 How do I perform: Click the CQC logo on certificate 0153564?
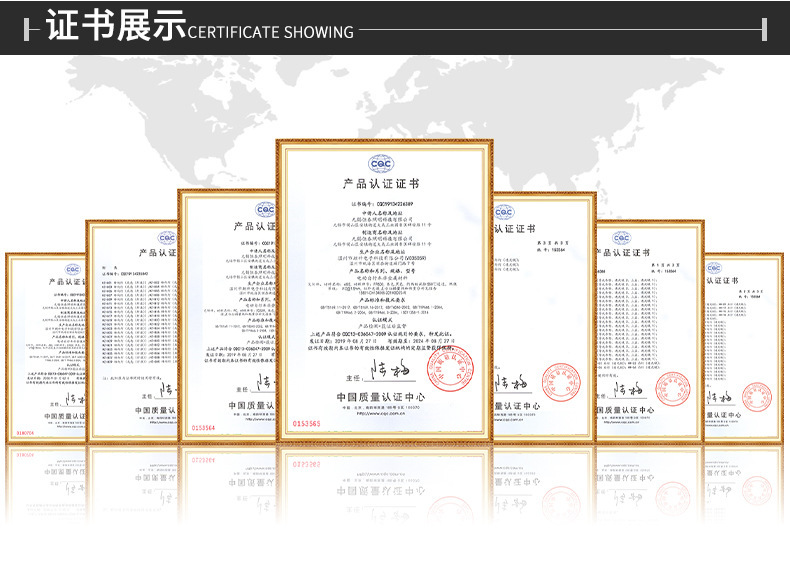tap(265, 210)
